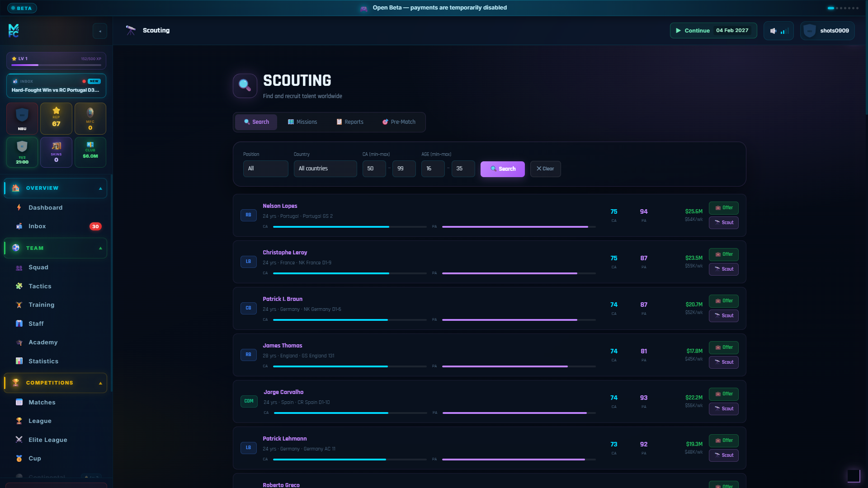Open League page
The image size is (868, 488).
coord(55,421)
